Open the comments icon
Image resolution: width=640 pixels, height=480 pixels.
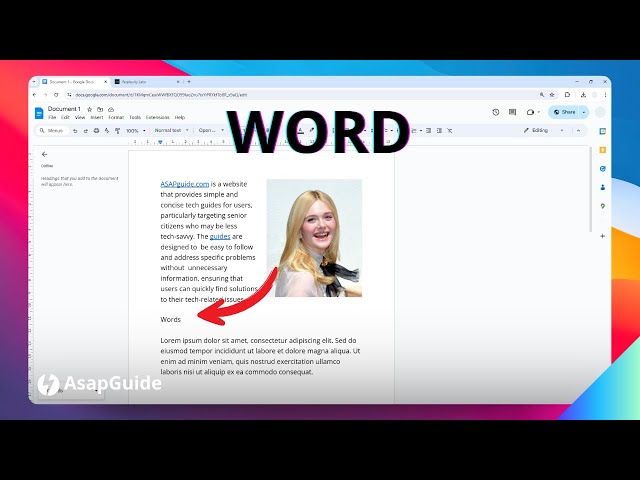tap(513, 112)
